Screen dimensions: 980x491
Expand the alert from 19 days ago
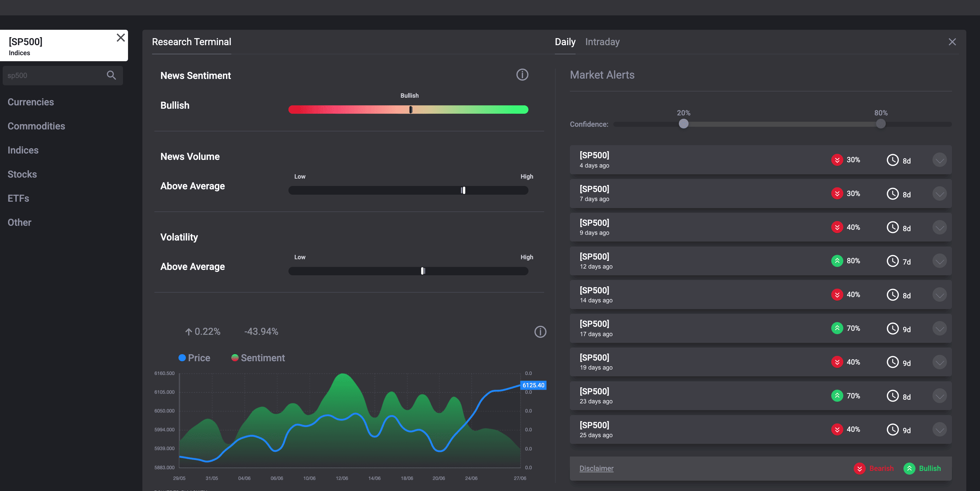939,362
